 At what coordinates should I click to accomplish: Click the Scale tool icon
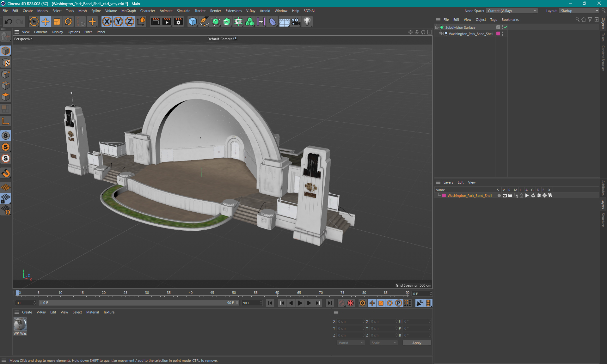click(57, 21)
